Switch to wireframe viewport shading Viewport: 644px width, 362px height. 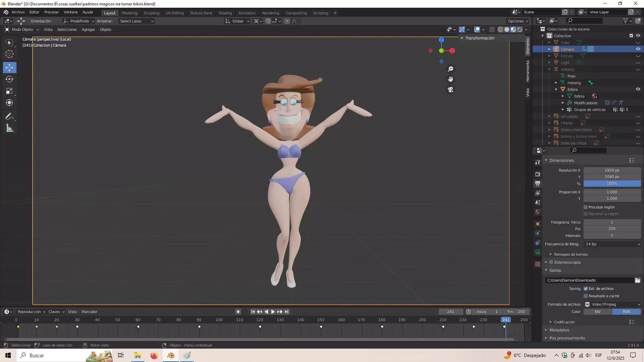pos(500,29)
